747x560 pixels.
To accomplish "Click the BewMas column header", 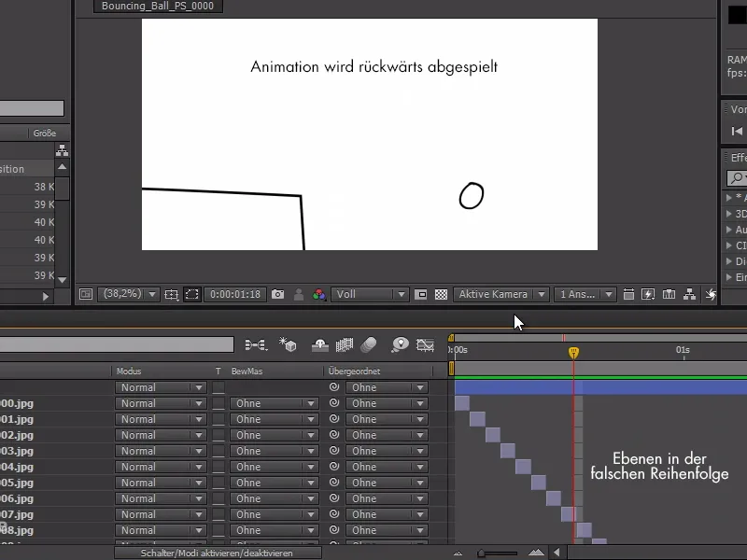I will (x=247, y=371).
